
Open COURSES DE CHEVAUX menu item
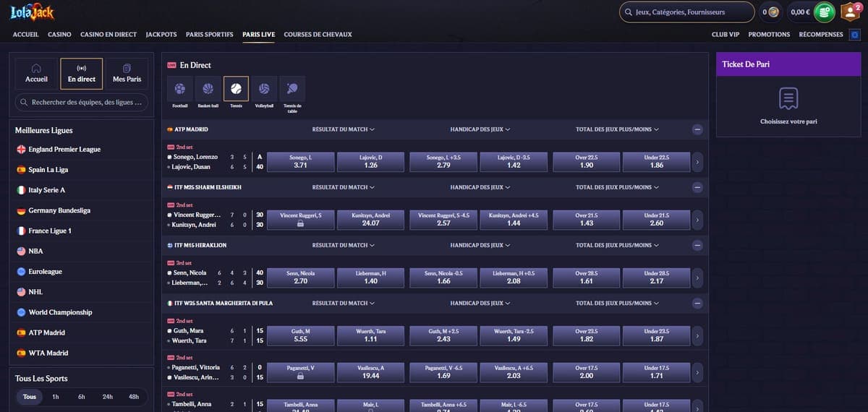318,34
